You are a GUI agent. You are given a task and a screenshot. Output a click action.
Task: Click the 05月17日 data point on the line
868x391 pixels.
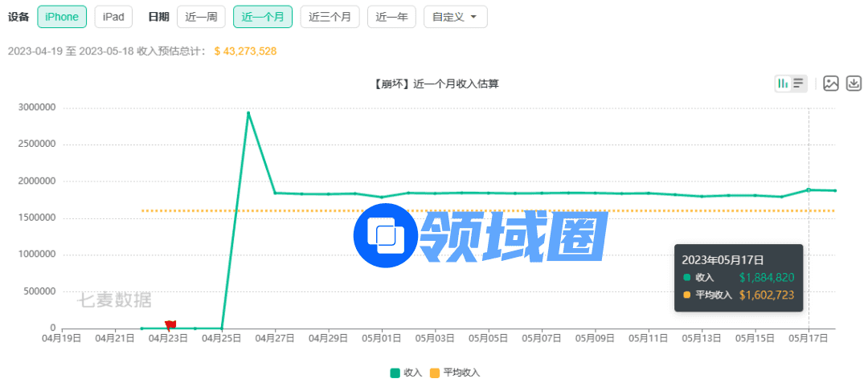(x=809, y=189)
